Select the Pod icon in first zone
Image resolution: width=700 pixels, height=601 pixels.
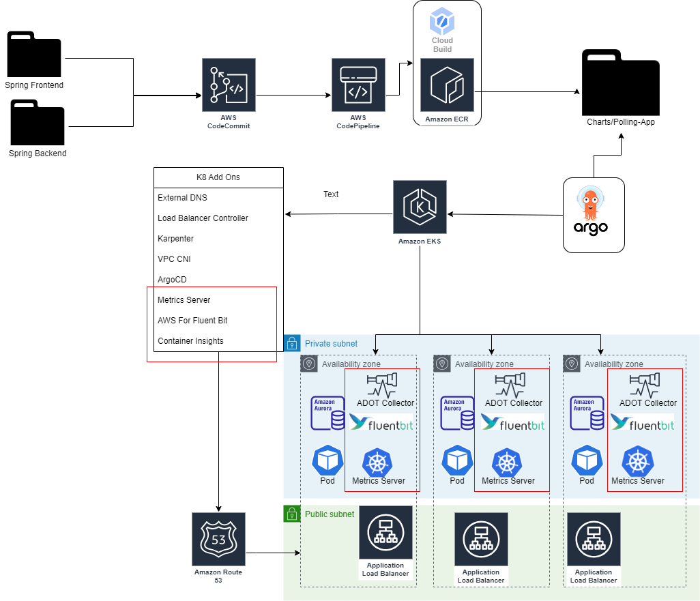pyautogui.click(x=327, y=460)
